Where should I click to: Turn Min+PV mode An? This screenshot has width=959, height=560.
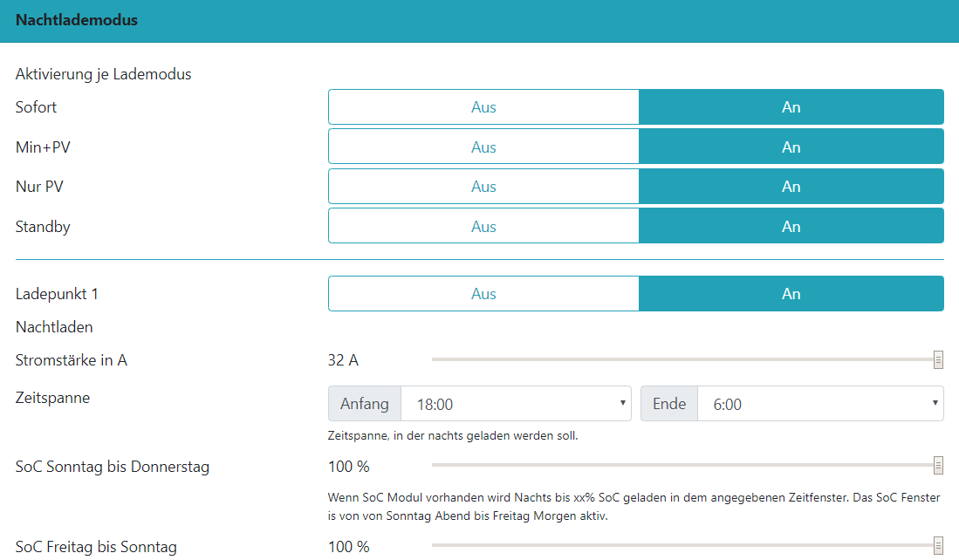tap(791, 147)
